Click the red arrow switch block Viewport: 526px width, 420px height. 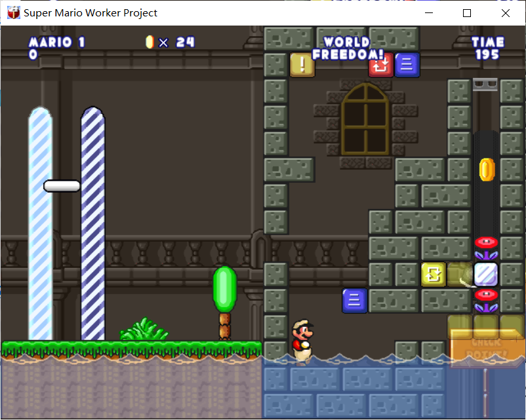click(381, 65)
